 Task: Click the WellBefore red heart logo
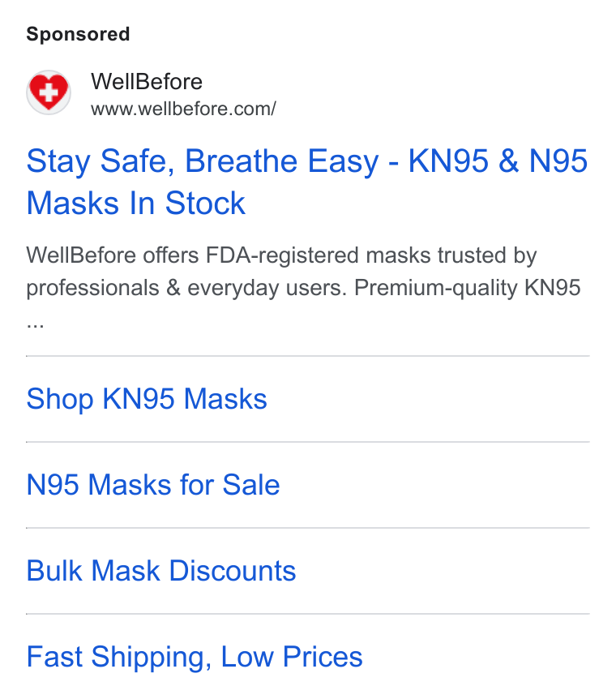coord(49,92)
